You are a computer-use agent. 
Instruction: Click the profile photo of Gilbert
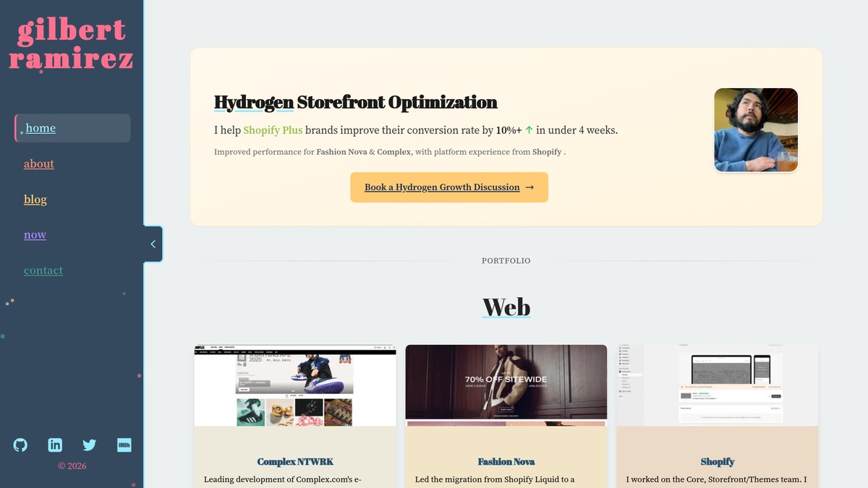coord(756,130)
